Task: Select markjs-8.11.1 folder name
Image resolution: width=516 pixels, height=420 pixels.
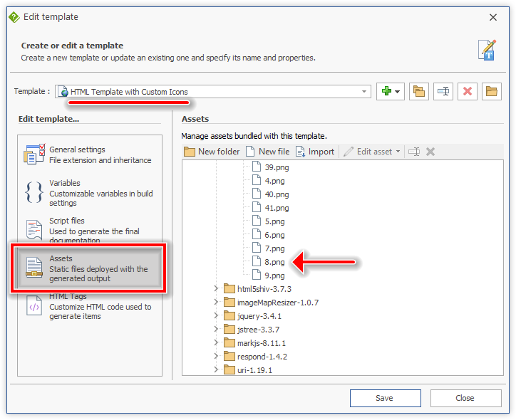Action: click(x=262, y=343)
